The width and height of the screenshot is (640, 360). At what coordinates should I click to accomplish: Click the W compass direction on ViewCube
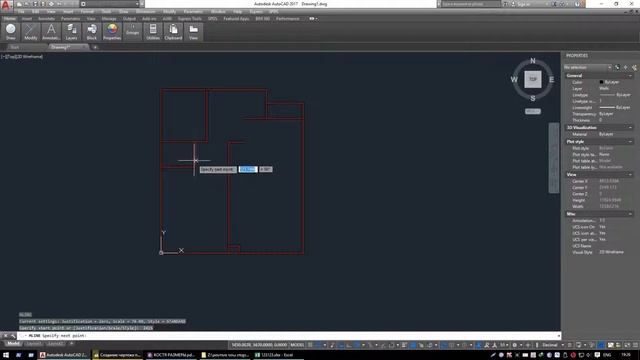click(x=514, y=80)
